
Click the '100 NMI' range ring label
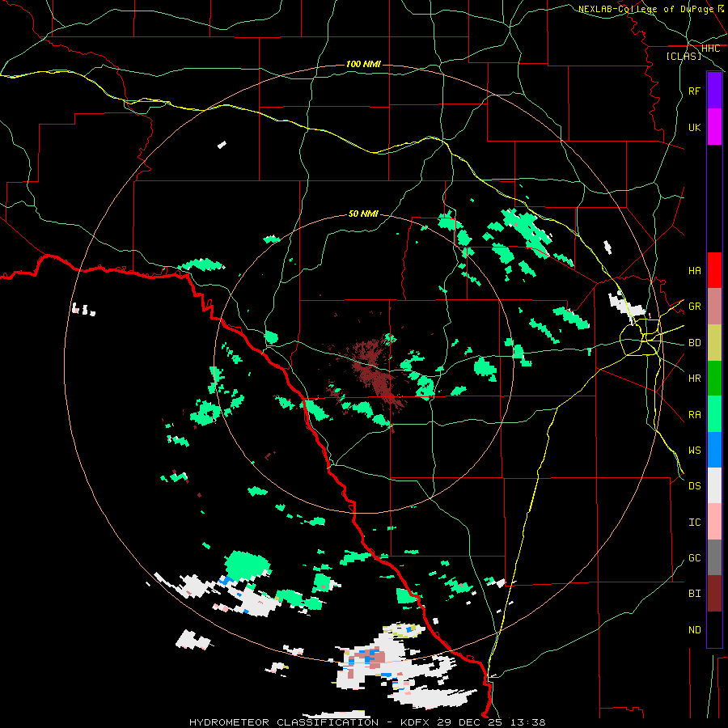point(363,64)
